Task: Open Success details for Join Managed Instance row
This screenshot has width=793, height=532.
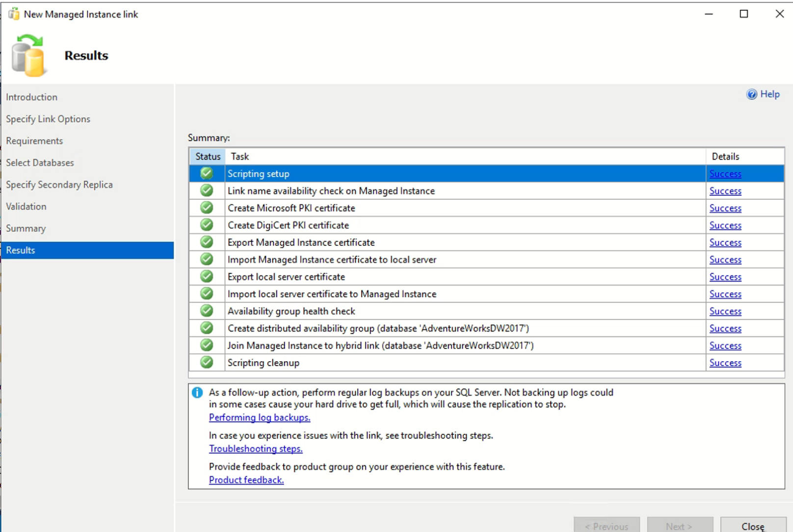Action: click(x=725, y=346)
